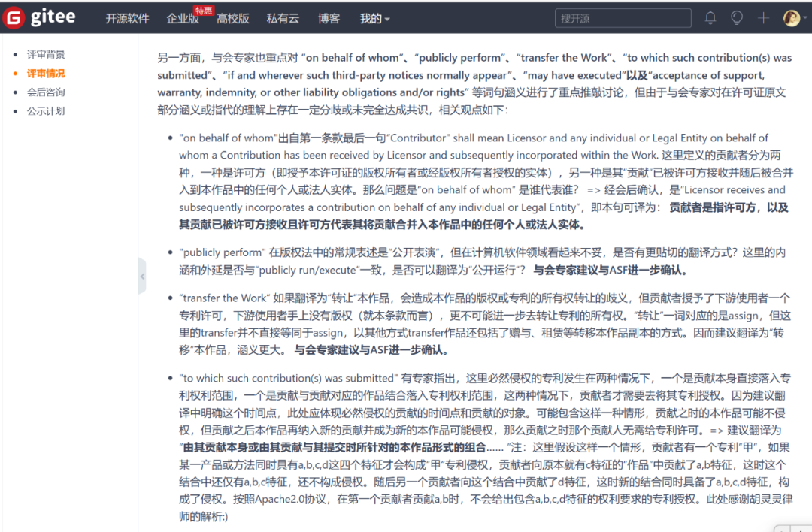
Task: Click the "publicly perform" bullet paragraph
Action: 481,261
